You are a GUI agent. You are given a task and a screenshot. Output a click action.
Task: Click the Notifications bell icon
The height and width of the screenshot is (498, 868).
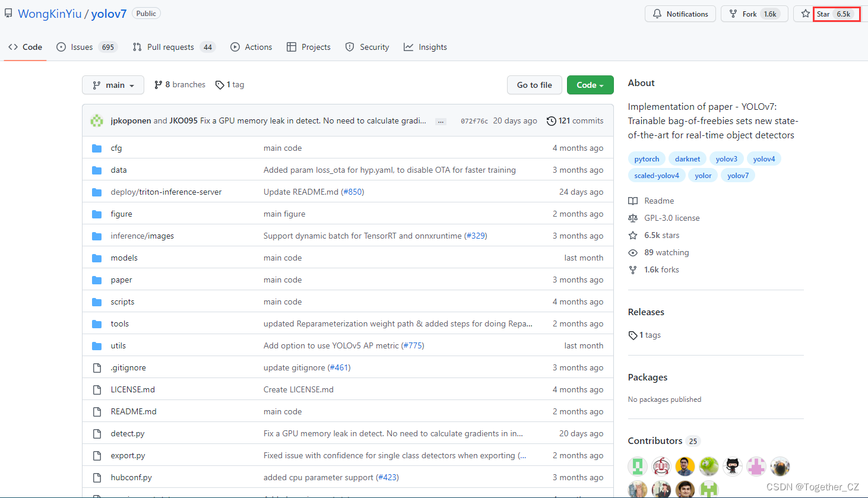[657, 14]
